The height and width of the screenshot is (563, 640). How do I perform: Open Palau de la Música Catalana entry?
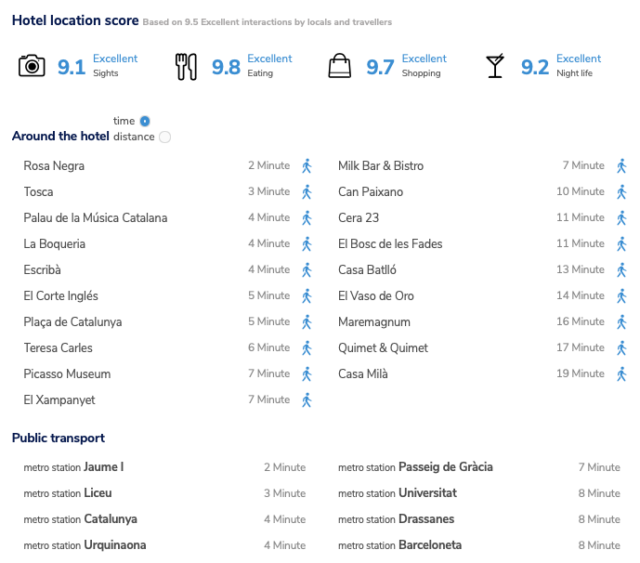(96, 218)
